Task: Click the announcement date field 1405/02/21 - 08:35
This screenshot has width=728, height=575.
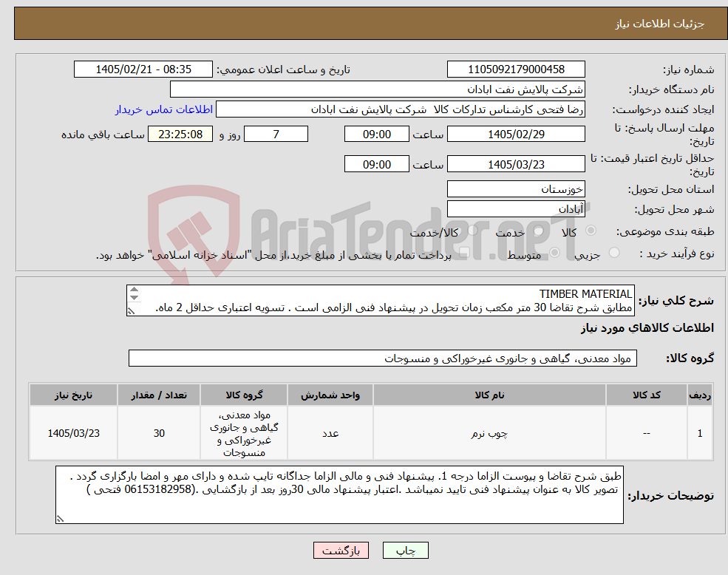Action: pos(143,69)
